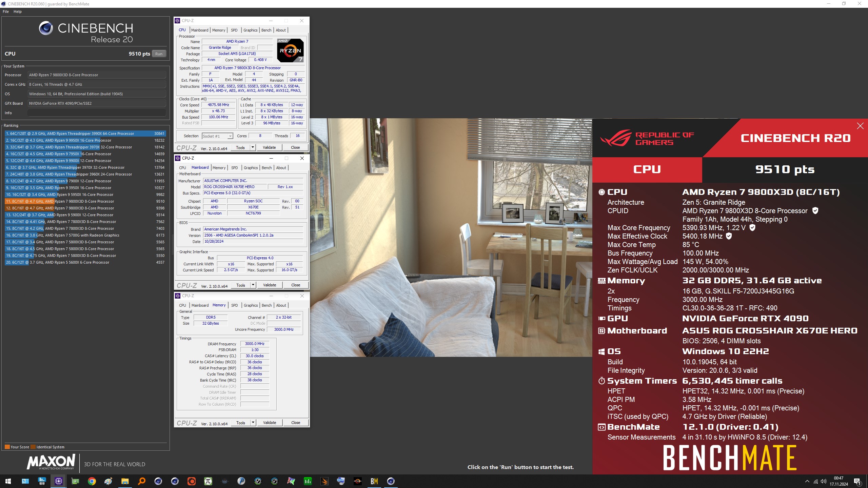Open Google Chrome from the taskbar

(92, 481)
